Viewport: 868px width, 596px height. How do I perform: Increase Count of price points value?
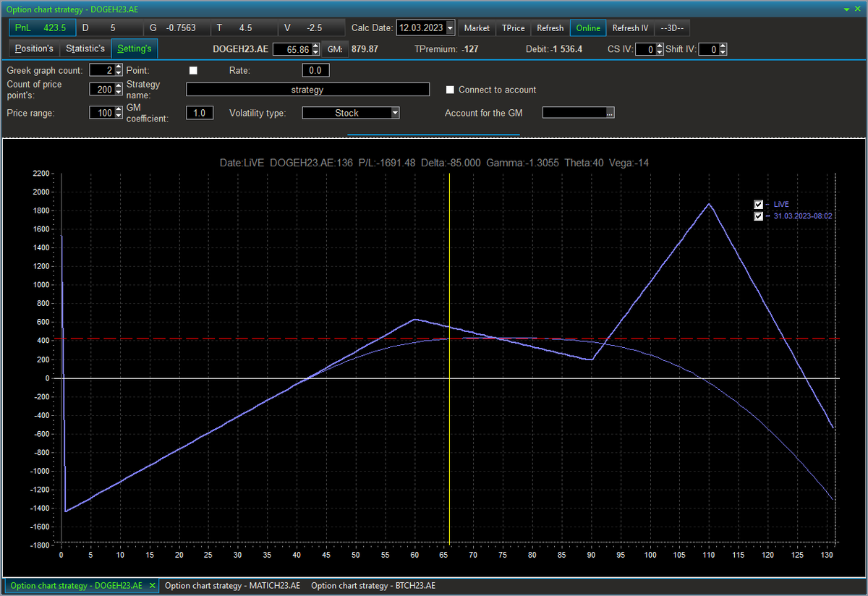click(119, 87)
